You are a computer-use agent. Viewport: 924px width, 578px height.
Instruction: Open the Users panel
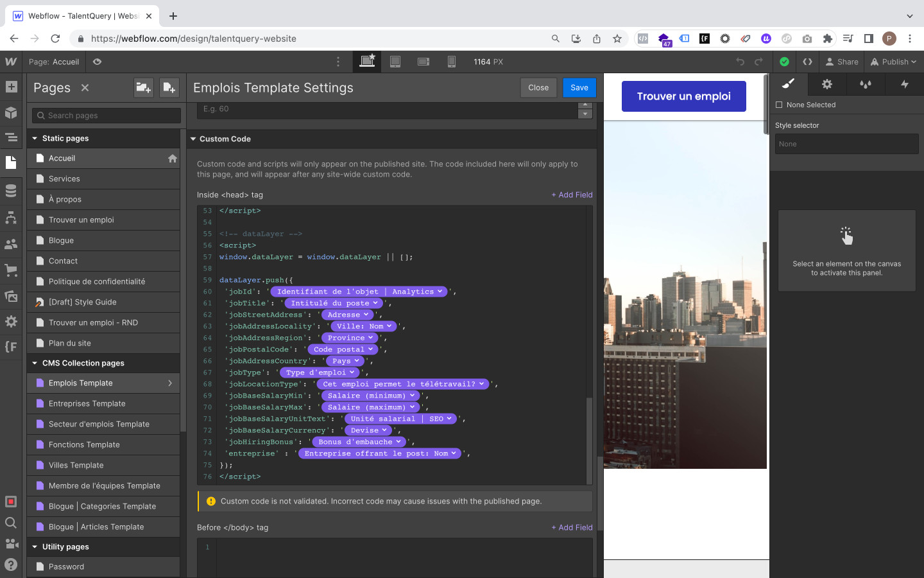pyautogui.click(x=11, y=244)
